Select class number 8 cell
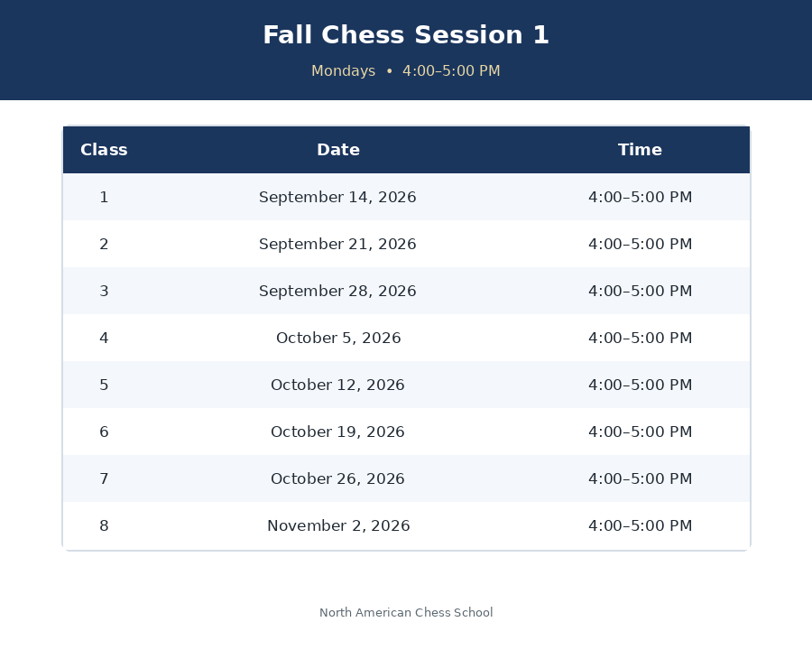The image size is (812, 650). [104, 525]
